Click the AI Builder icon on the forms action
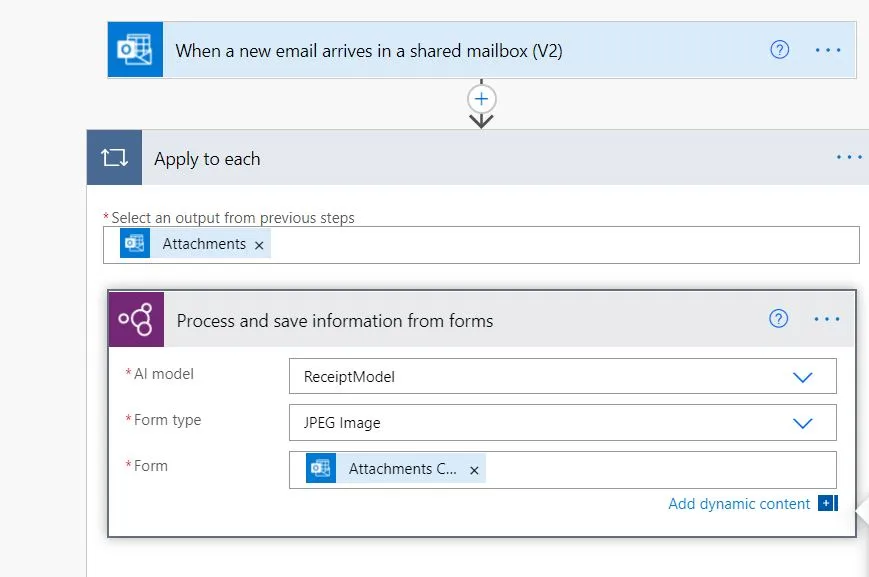Viewport: 869px width, 577px height. pos(138,318)
